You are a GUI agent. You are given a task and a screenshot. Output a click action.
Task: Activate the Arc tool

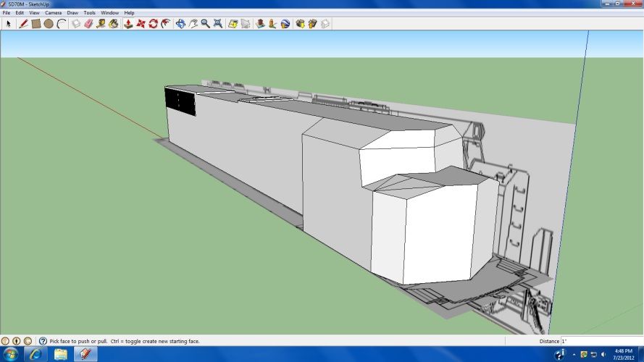tap(62, 24)
